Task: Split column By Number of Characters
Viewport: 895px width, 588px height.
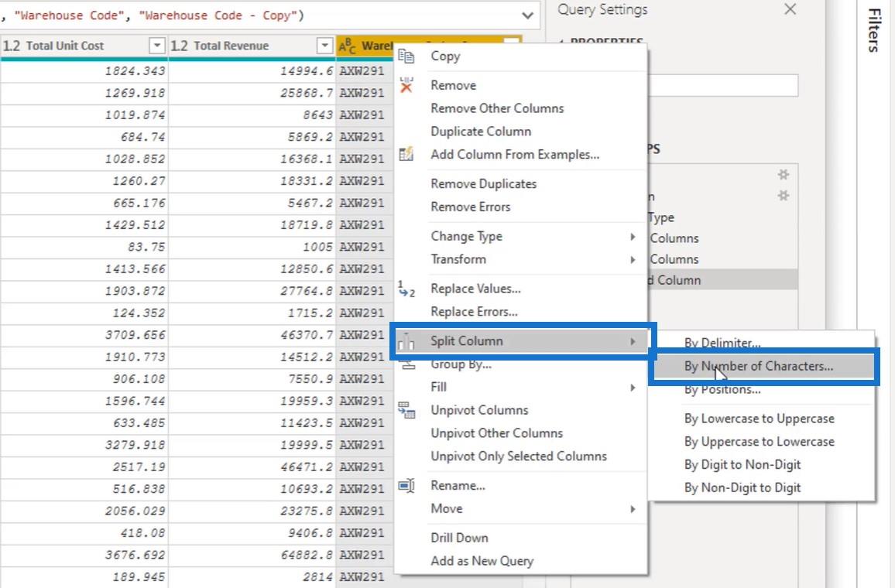Action: coord(759,366)
